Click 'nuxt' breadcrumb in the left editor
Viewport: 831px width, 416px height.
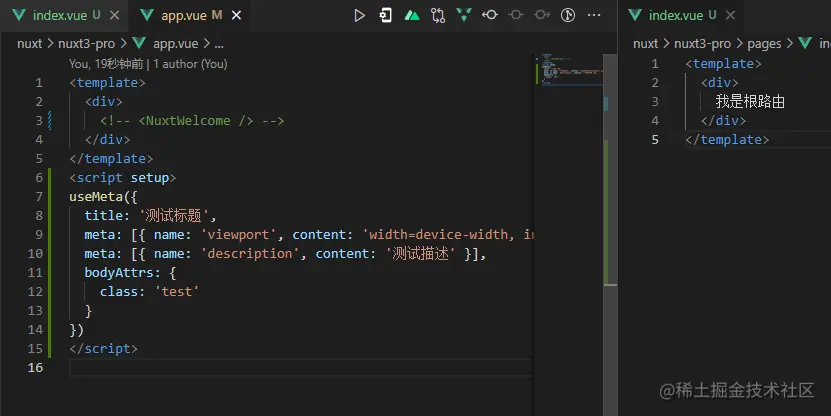pyautogui.click(x=29, y=43)
